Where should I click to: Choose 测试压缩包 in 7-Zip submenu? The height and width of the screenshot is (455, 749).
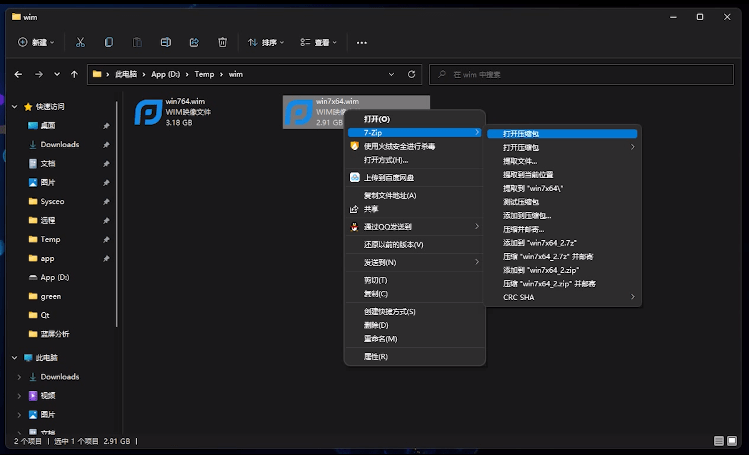coord(562,202)
